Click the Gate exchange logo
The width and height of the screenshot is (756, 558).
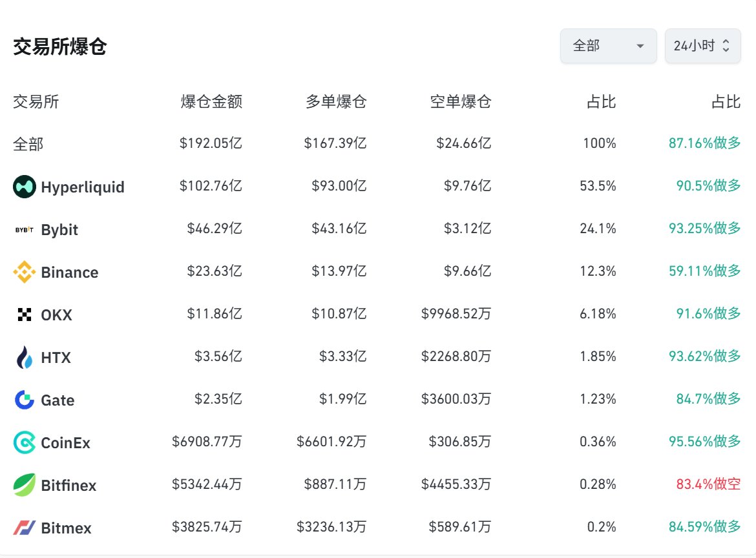[25, 400]
